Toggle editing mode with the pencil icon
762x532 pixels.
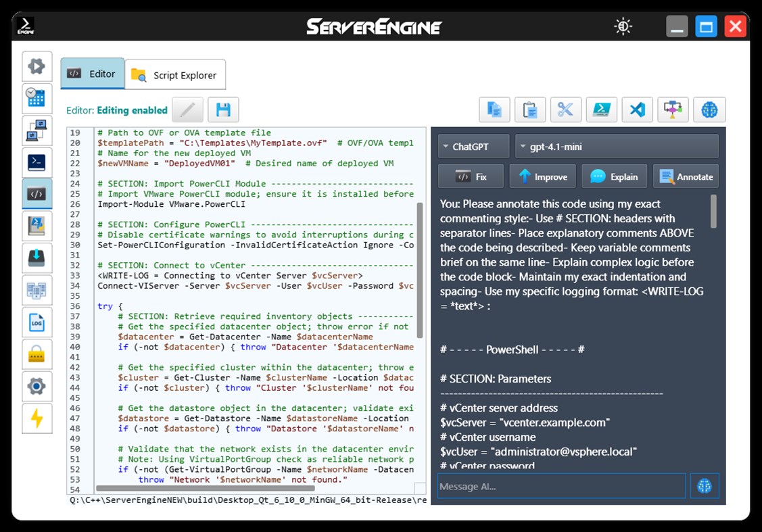point(187,110)
